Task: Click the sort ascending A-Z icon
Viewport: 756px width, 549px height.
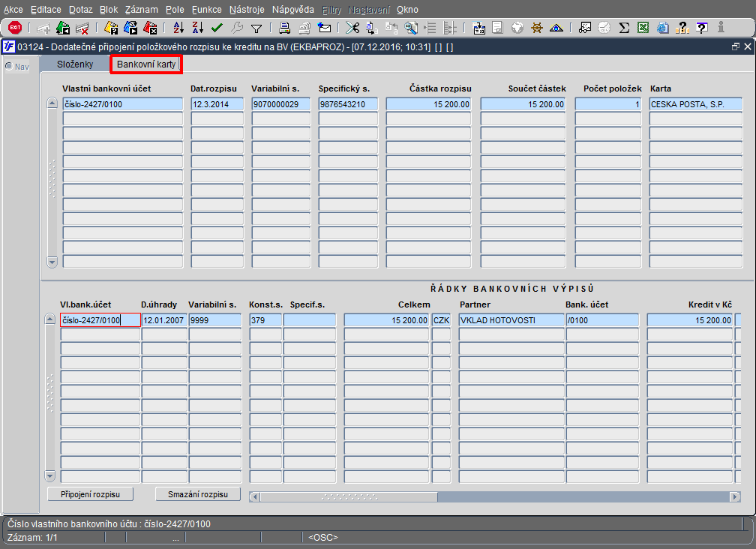Action: [178, 28]
